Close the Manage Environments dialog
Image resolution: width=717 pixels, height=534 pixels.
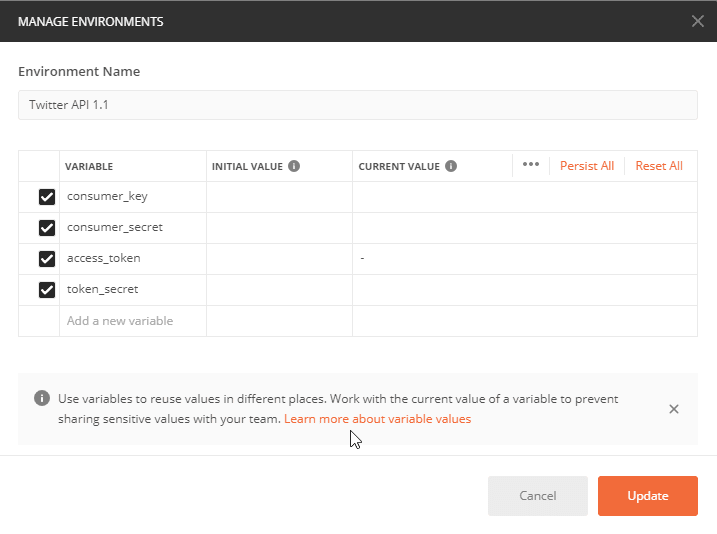pyautogui.click(x=697, y=21)
